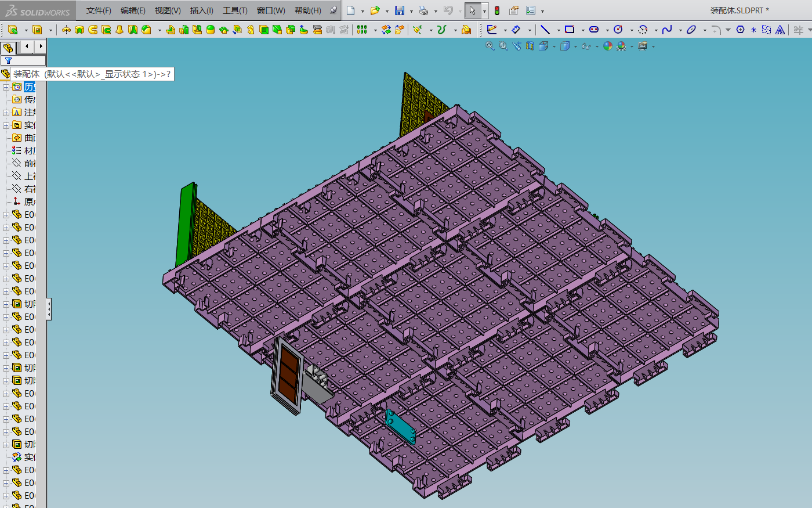Screen dimensions: 812x508
Task: Click the New document icon
Action: pos(350,10)
